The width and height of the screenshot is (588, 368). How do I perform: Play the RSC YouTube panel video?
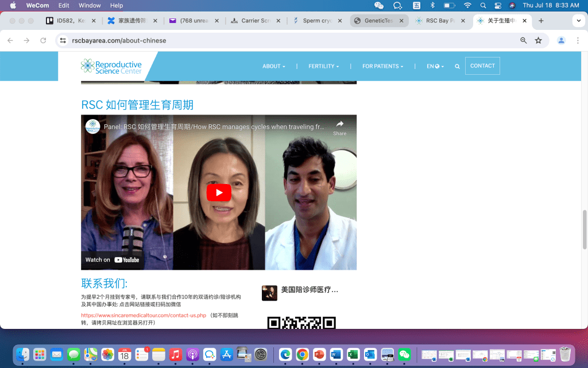point(219,193)
